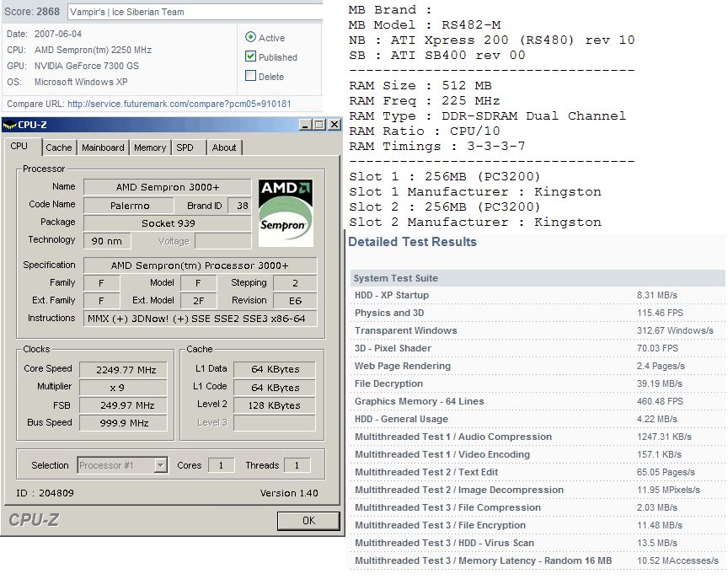Click the HDD - Virus Scan row
This screenshot has width=728, height=579.
click(538, 543)
